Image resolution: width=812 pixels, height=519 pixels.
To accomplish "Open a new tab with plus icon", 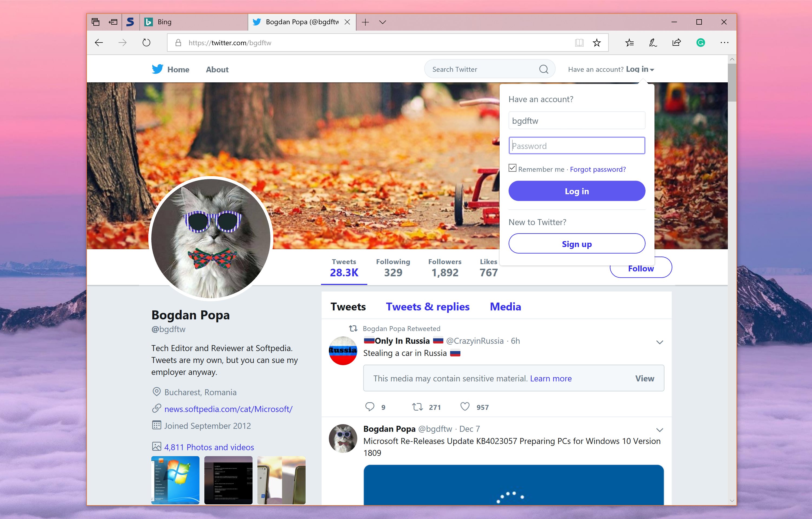I will click(365, 22).
